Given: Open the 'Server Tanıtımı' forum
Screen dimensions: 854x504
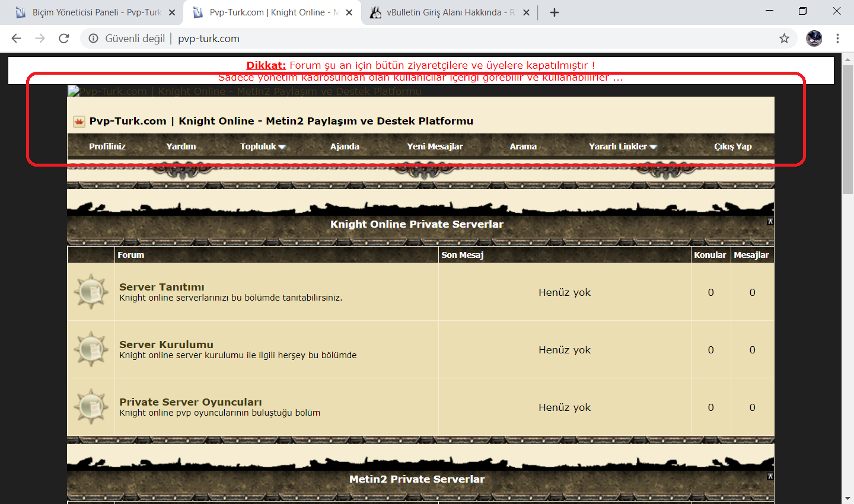Looking at the screenshot, I should pyautogui.click(x=161, y=287).
